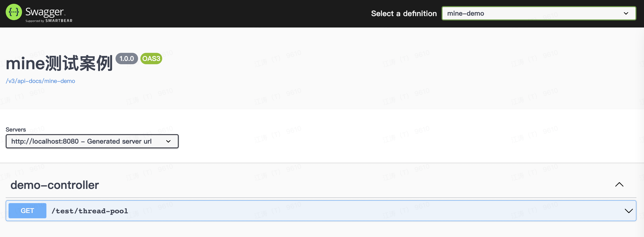Click the chevron arrow in the mine-demo selector

(626, 14)
